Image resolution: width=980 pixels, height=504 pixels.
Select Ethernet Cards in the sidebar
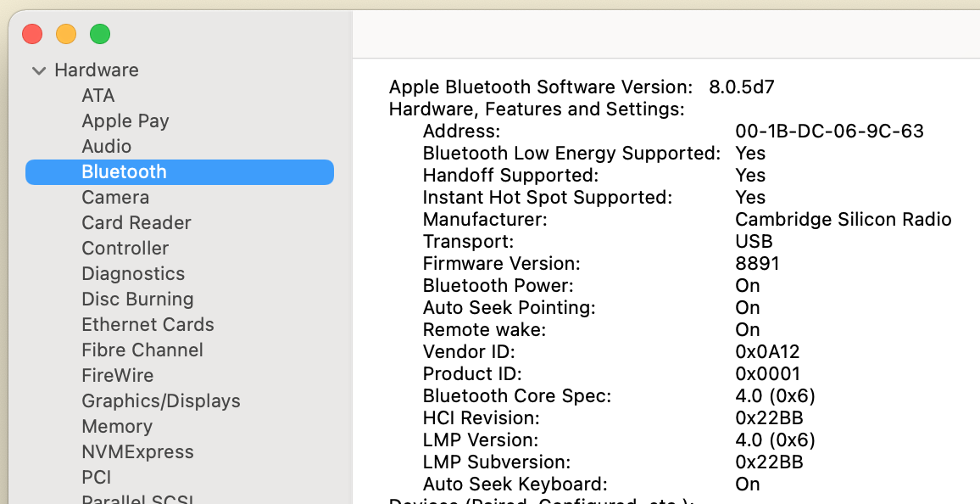click(148, 325)
